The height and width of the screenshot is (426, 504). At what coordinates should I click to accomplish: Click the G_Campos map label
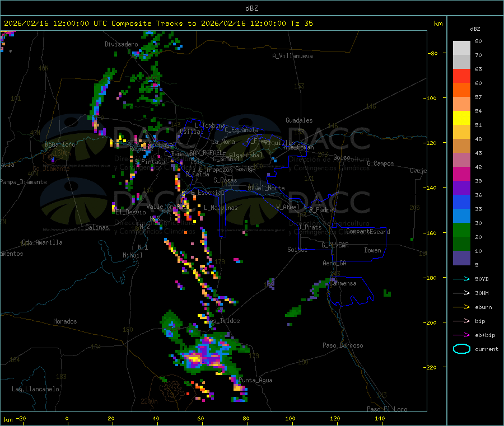(381, 163)
